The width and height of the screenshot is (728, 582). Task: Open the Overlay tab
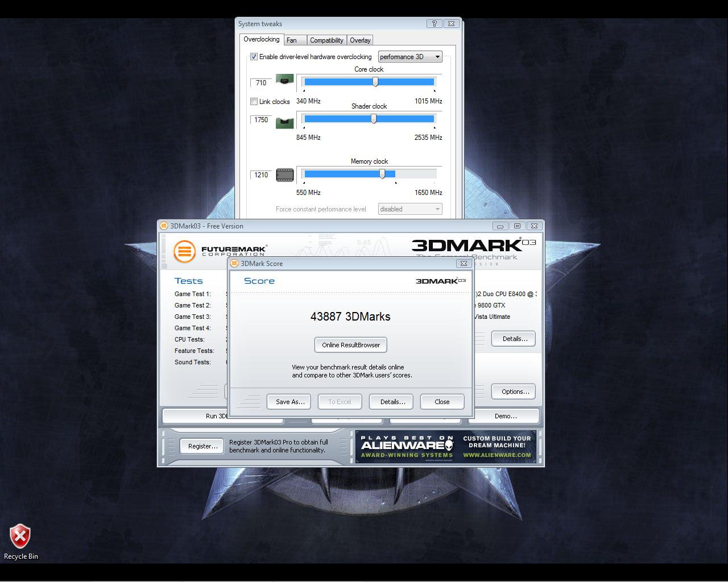(x=360, y=40)
